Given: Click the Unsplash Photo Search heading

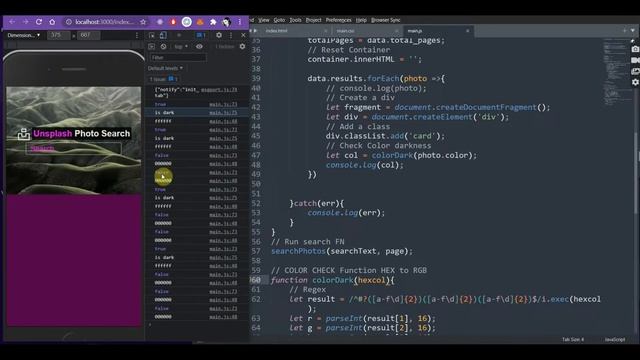Looking at the screenshot, I should [x=82, y=133].
